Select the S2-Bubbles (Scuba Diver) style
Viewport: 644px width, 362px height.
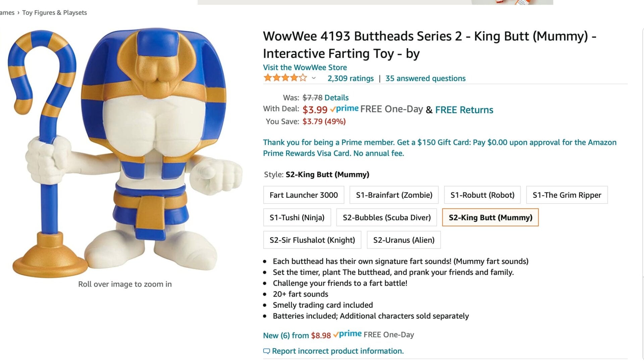386,217
